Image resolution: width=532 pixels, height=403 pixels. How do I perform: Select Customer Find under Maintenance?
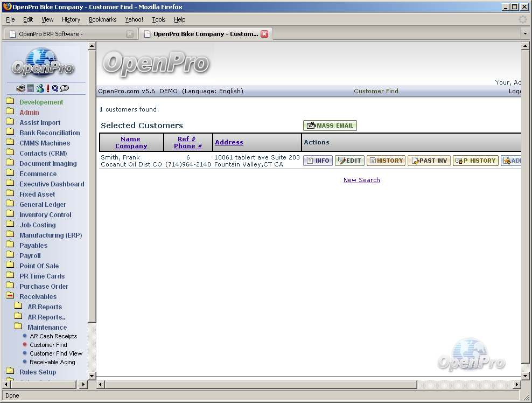click(48, 345)
